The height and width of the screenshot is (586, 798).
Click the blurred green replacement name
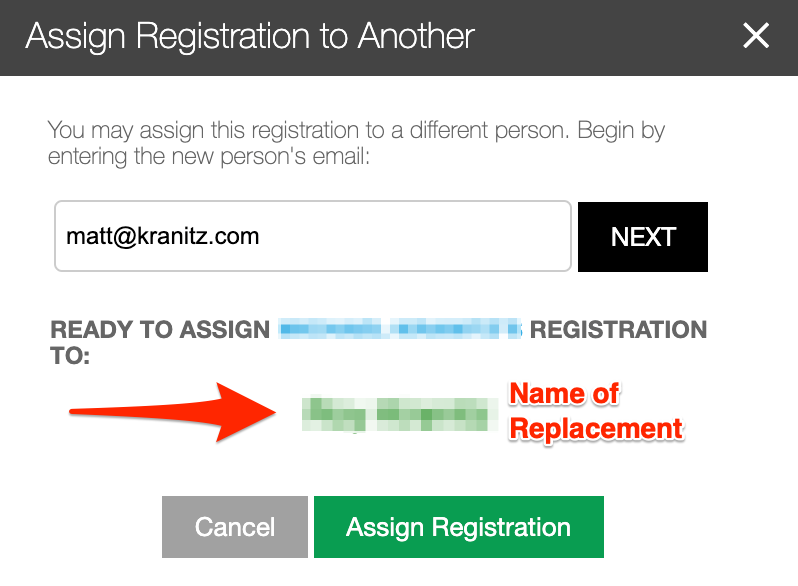click(x=400, y=413)
